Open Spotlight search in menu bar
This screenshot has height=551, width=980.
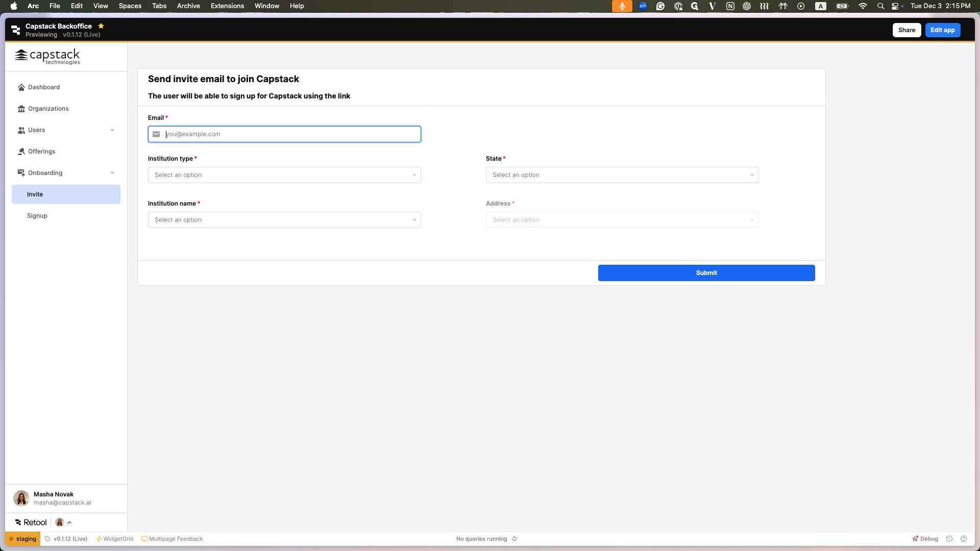click(x=880, y=6)
